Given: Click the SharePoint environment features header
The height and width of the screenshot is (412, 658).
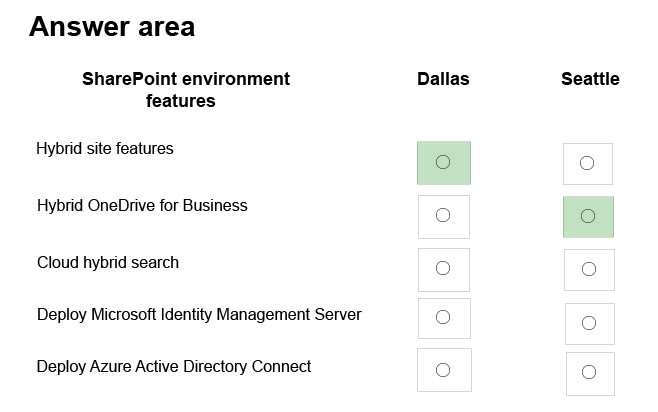Looking at the screenshot, I should 186,90.
